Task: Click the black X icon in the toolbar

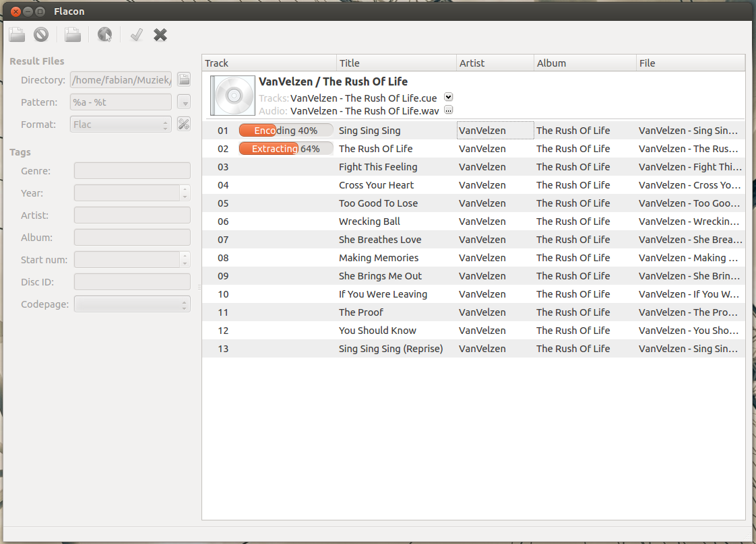Action: [x=160, y=34]
